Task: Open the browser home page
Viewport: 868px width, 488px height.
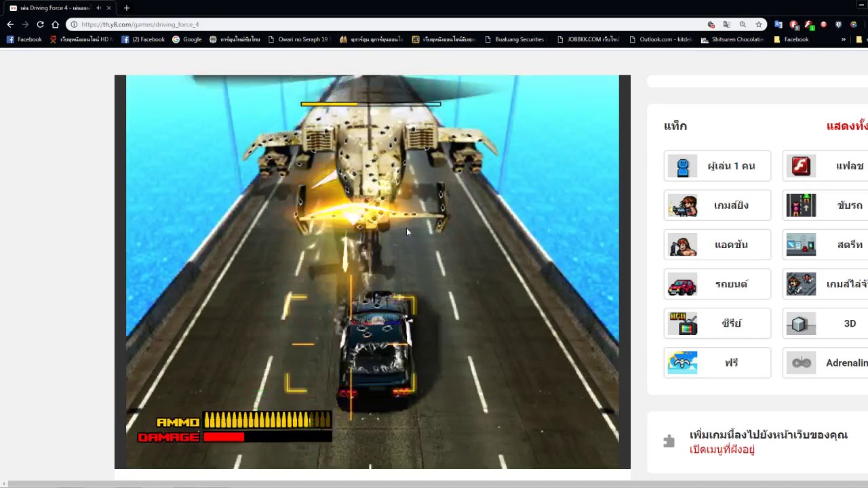Action: pyautogui.click(x=55, y=24)
